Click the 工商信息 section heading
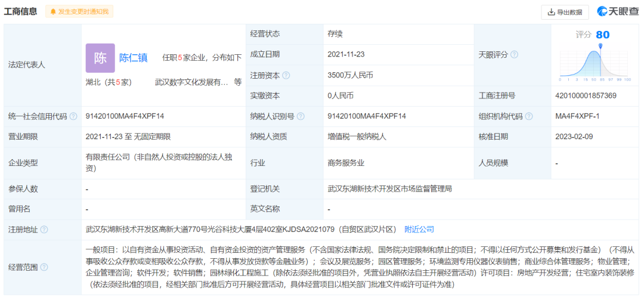This screenshot has height=300, width=644. click(x=21, y=11)
